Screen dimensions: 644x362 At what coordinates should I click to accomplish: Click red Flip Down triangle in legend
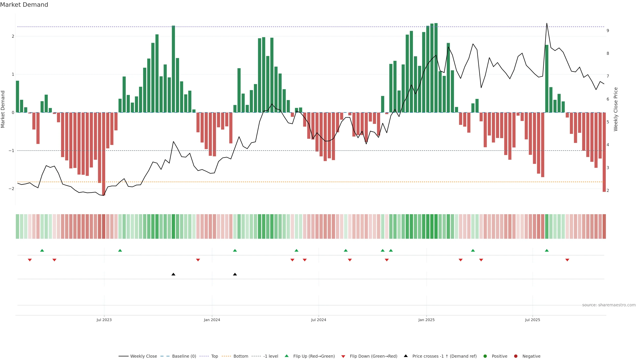pos(343,356)
